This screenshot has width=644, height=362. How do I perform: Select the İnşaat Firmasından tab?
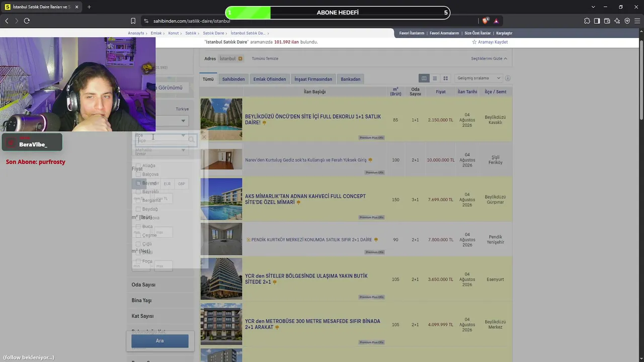pos(313,79)
